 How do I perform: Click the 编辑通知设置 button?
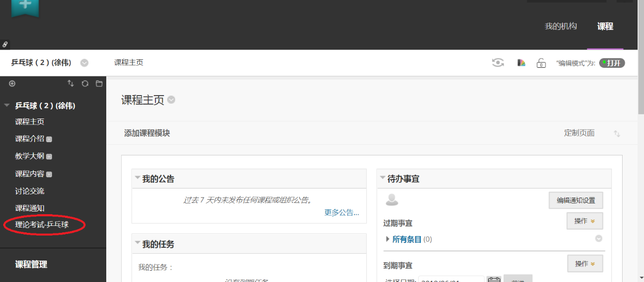click(x=576, y=200)
